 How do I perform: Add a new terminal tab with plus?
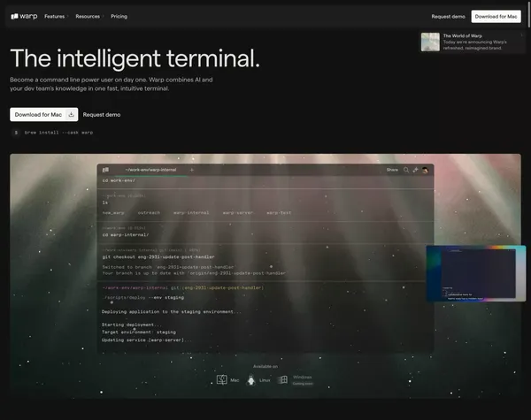(x=192, y=170)
